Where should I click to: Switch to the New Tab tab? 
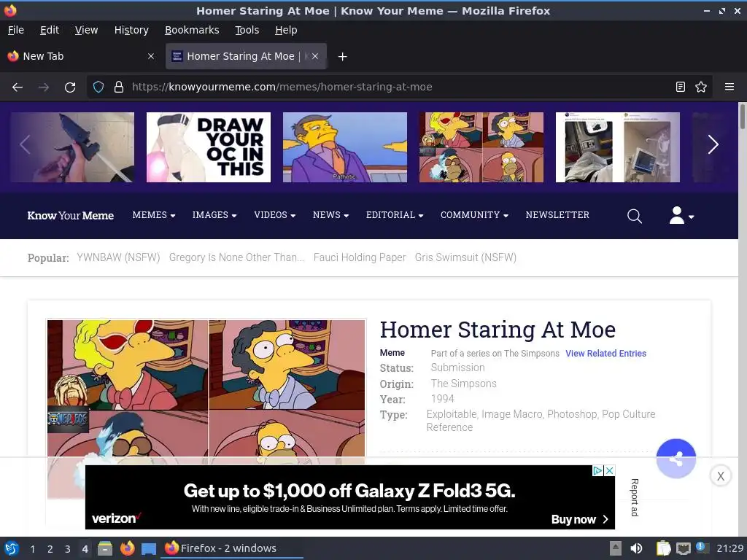[x=81, y=56]
